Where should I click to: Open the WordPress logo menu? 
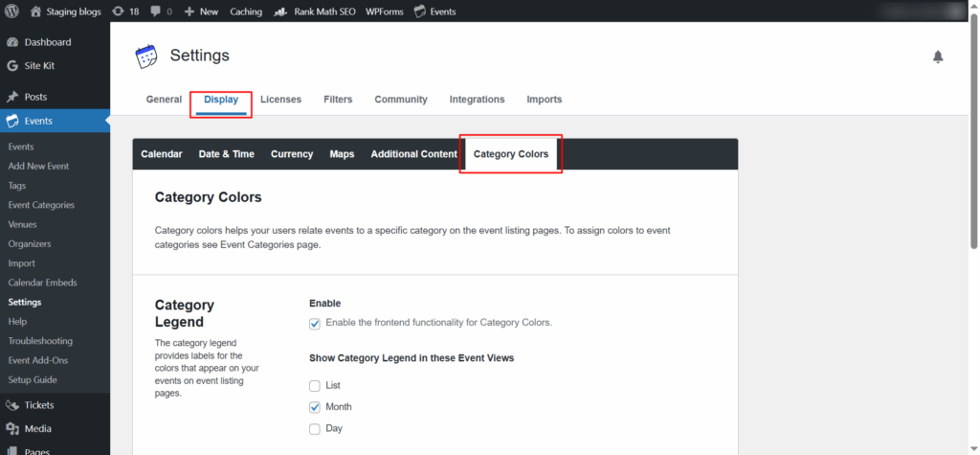point(11,11)
